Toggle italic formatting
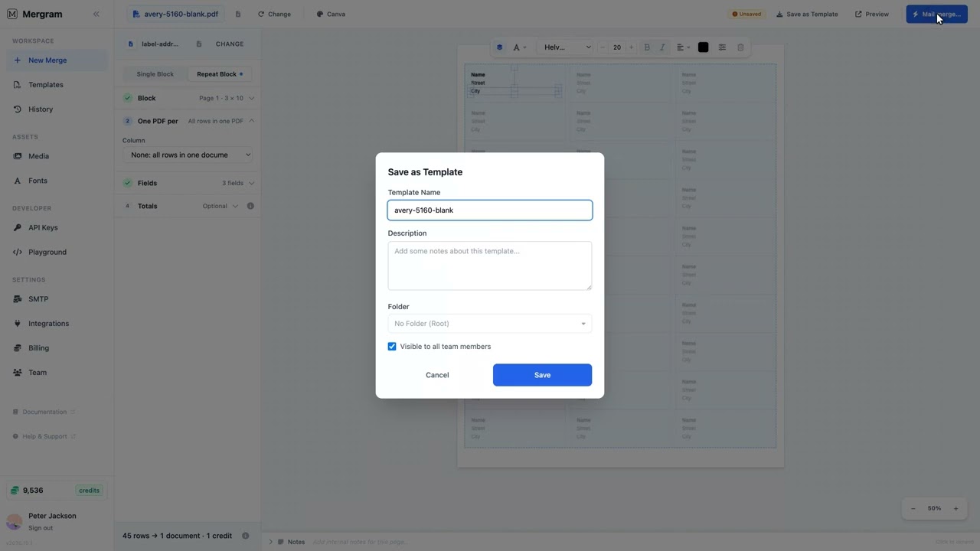The height and width of the screenshot is (551, 980). 662,47
